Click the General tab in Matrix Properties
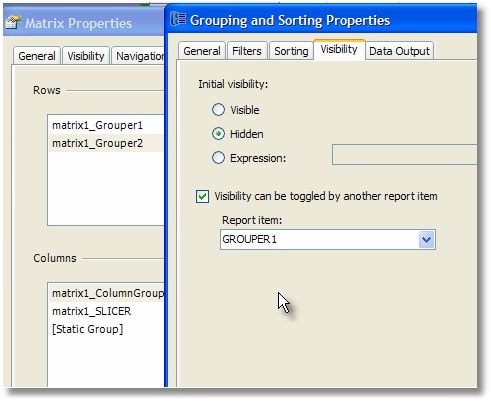 tap(37, 56)
